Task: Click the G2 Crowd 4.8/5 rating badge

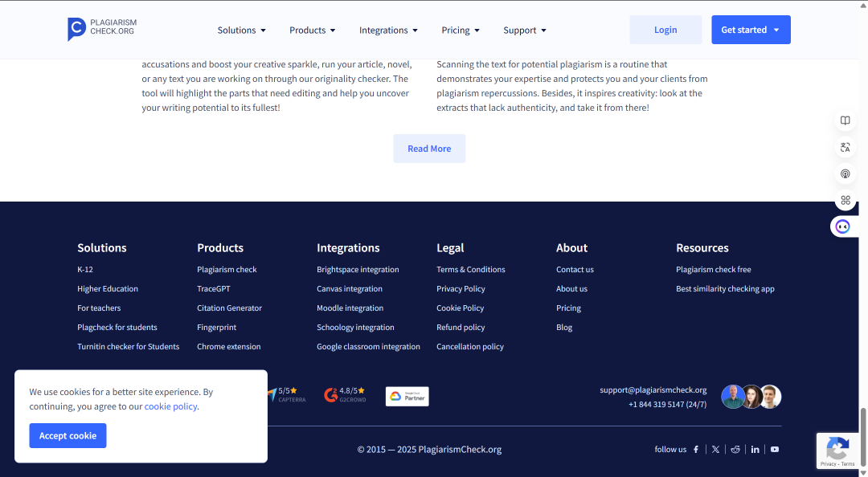Action: 345,394
